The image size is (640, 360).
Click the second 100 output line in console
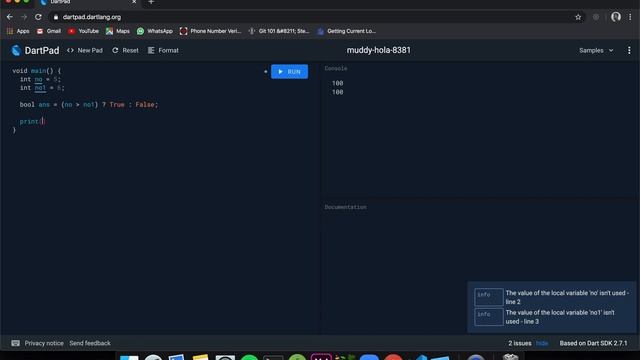(x=338, y=92)
